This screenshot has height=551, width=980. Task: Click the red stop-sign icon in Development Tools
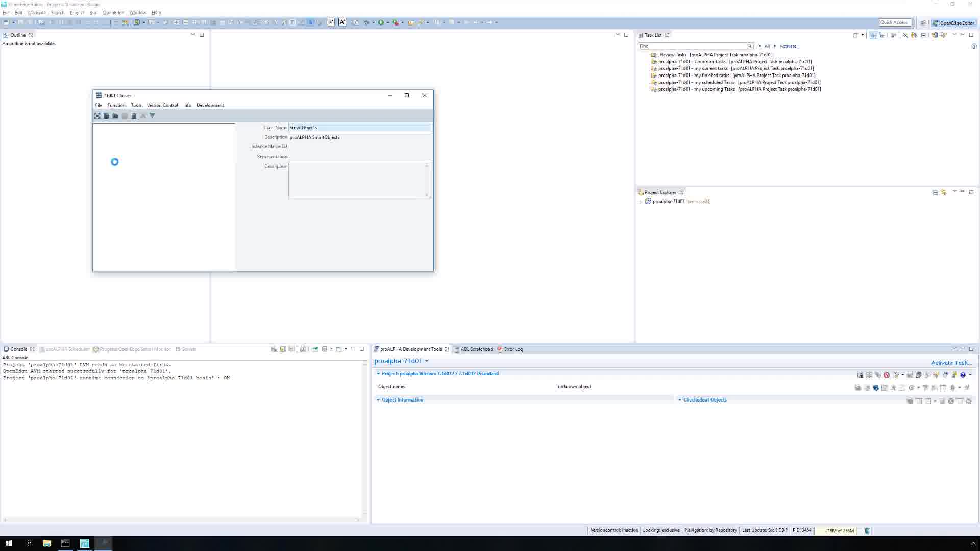point(887,375)
